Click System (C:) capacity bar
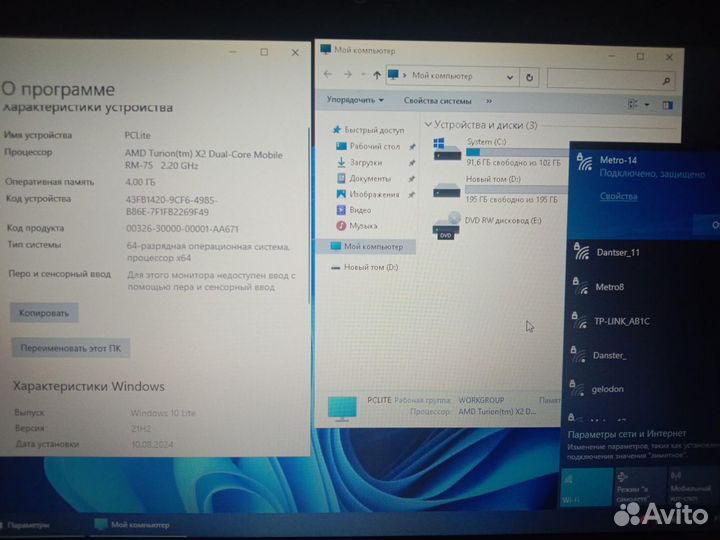The height and width of the screenshot is (540, 720). coord(517,152)
